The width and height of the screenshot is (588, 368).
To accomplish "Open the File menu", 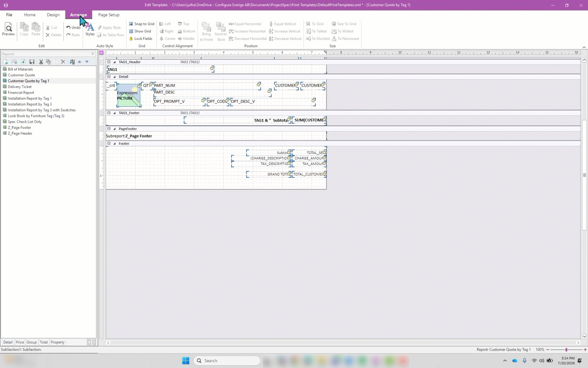I will pyautogui.click(x=9, y=15).
